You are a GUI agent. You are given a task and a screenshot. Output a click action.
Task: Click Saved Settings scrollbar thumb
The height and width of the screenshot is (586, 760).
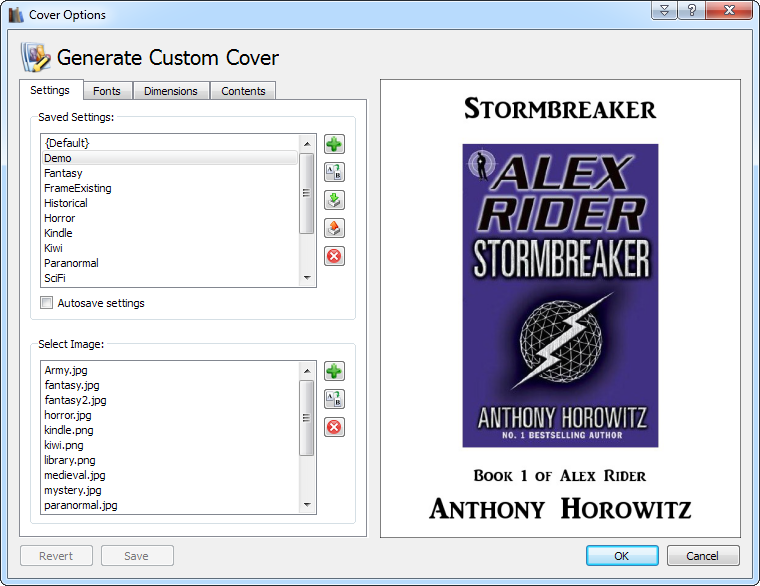306,193
